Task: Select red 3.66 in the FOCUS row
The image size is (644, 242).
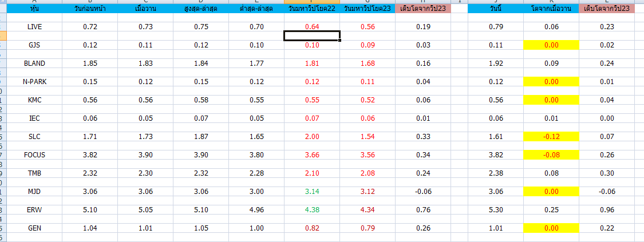Action: point(312,155)
